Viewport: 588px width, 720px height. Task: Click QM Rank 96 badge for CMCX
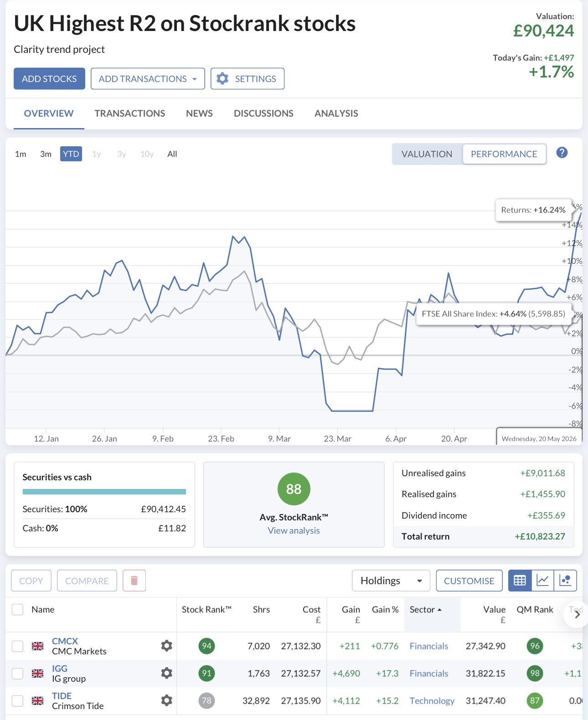pyautogui.click(x=535, y=646)
